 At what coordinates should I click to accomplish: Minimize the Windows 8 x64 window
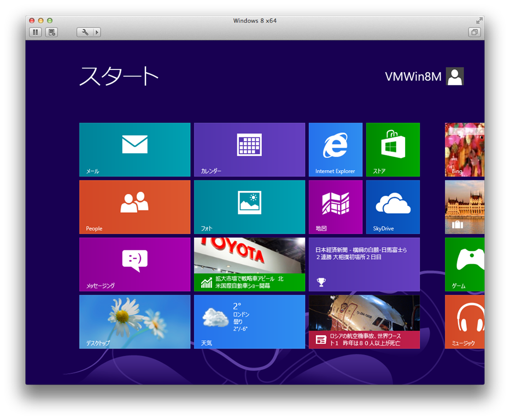click(40, 20)
